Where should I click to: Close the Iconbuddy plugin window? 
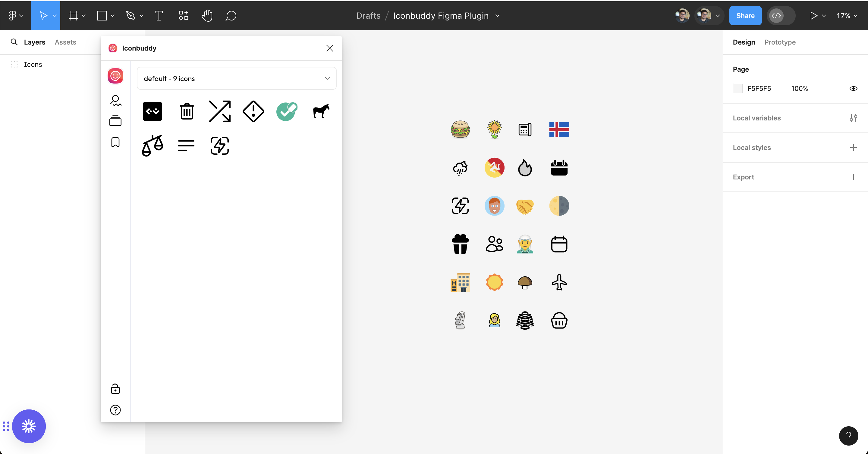click(x=329, y=48)
